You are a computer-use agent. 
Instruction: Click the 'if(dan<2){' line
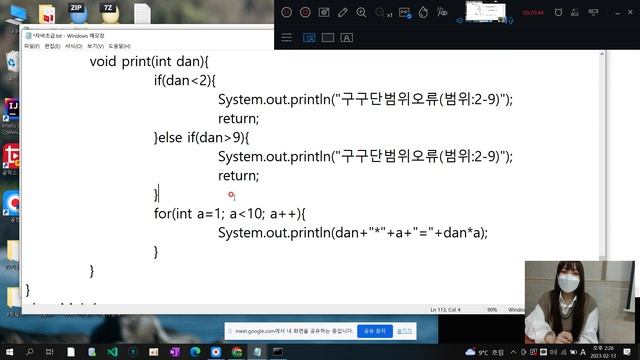(184, 80)
